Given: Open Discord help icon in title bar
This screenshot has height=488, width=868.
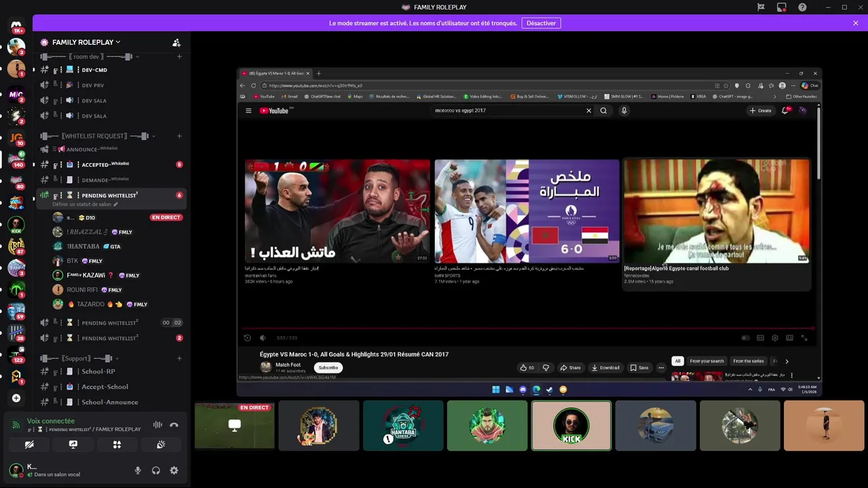Looking at the screenshot, I should (802, 7).
